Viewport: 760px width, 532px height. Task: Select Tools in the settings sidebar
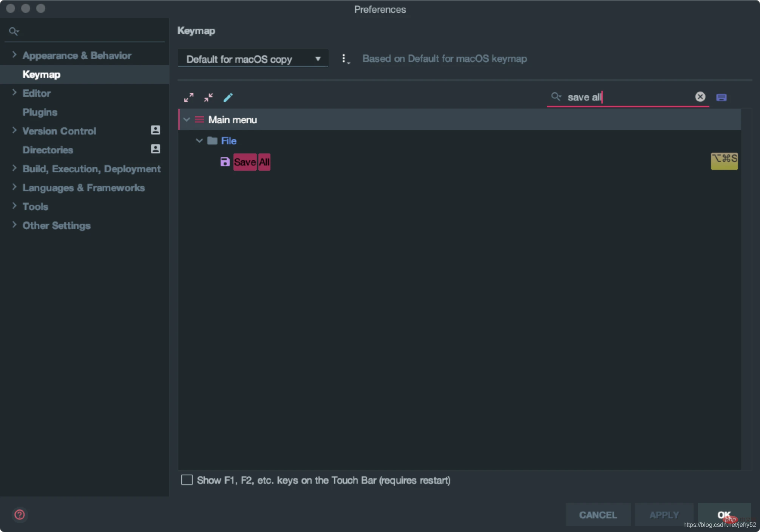[35, 207]
